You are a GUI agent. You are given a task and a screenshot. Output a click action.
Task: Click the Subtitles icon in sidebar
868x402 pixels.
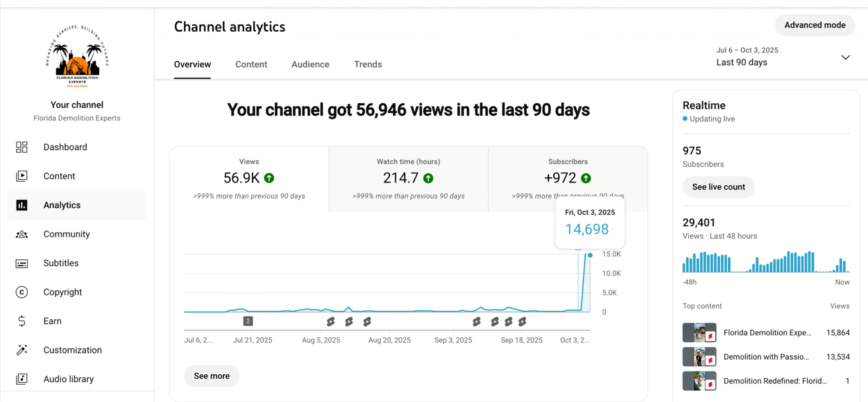point(22,264)
